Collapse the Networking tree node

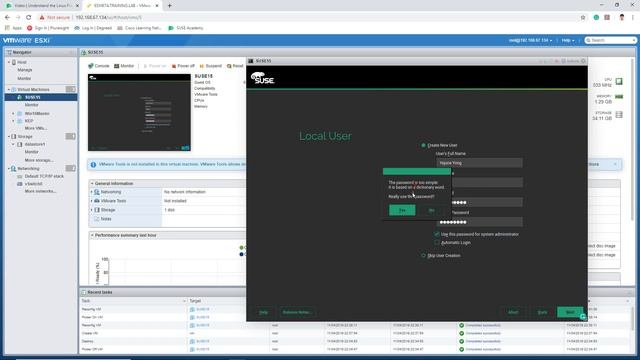point(9,169)
